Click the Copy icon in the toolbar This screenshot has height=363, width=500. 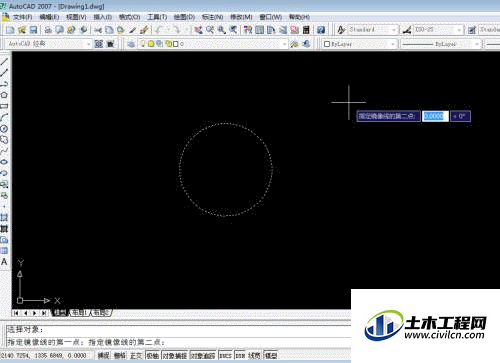click(x=109, y=30)
